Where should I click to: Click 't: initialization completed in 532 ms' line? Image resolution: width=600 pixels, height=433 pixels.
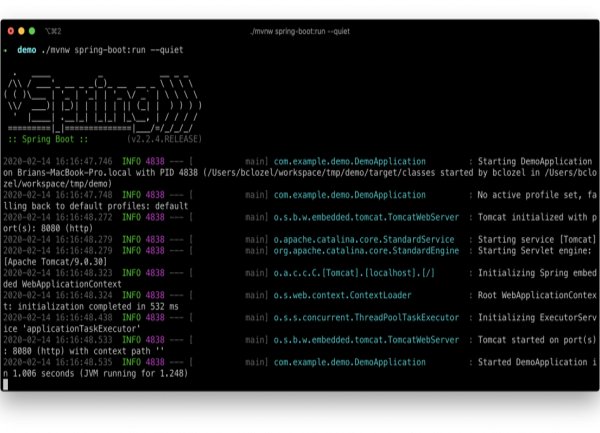(91, 306)
